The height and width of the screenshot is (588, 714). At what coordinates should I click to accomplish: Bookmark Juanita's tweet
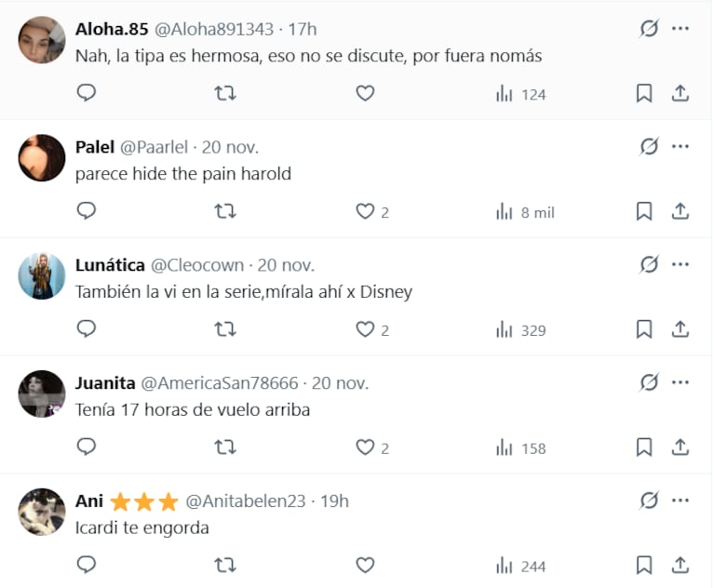(643, 448)
